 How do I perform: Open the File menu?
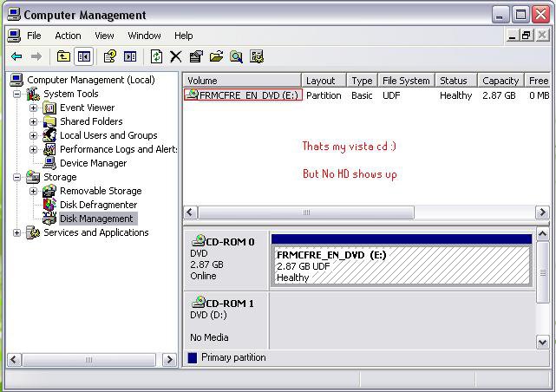point(34,36)
